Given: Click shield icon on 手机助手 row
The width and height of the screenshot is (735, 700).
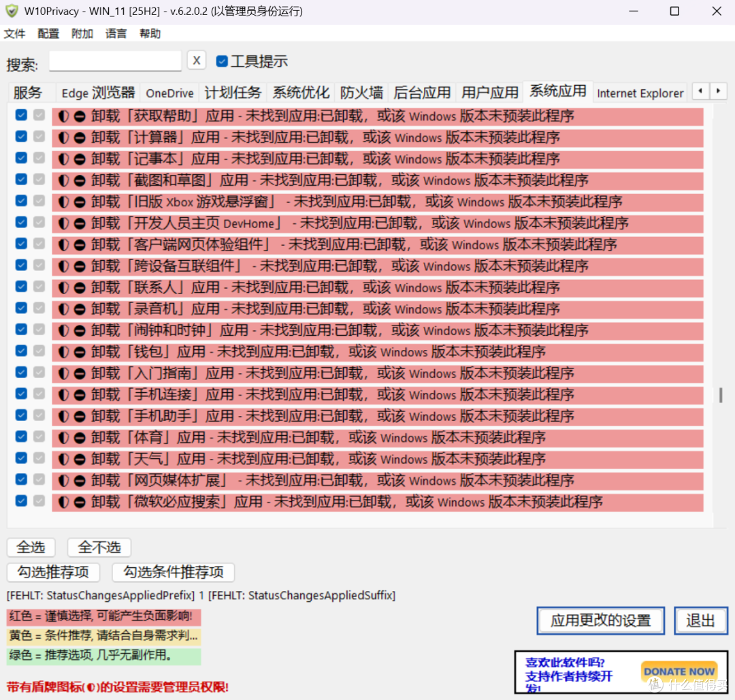Looking at the screenshot, I should tap(64, 416).
